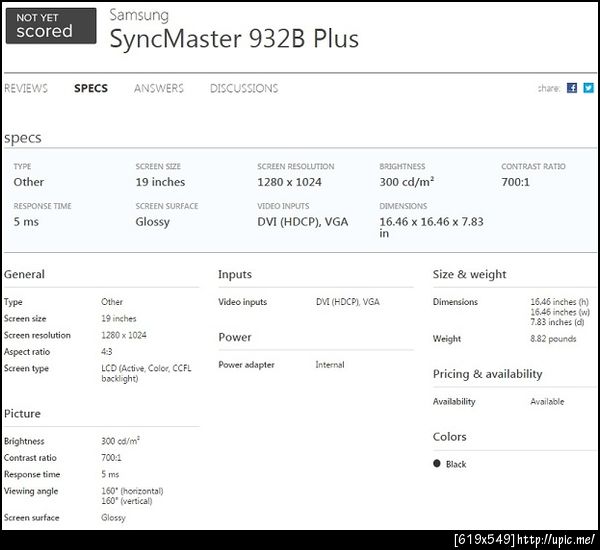Click the Inputs section heading
The width and height of the screenshot is (600, 550).
coord(235,274)
